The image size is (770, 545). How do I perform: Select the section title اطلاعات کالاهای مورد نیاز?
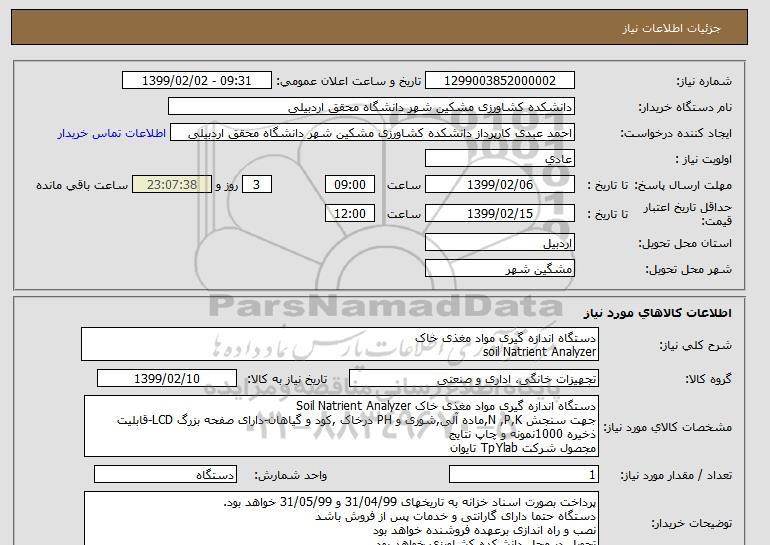click(x=658, y=313)
